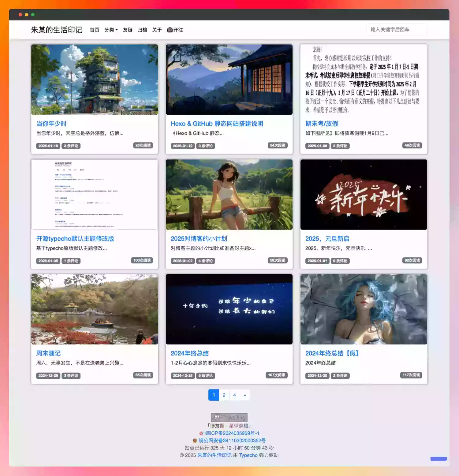Image resolution: width=459 pixels, height=476 pixels.
Task: Go to page 2 using pagination
Action: (224, 395)
